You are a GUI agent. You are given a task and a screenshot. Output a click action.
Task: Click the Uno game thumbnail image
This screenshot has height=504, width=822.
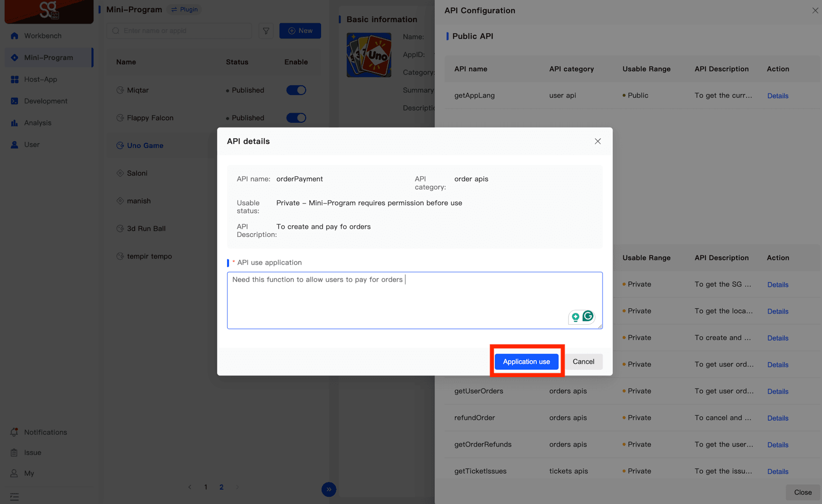point(369,55)
